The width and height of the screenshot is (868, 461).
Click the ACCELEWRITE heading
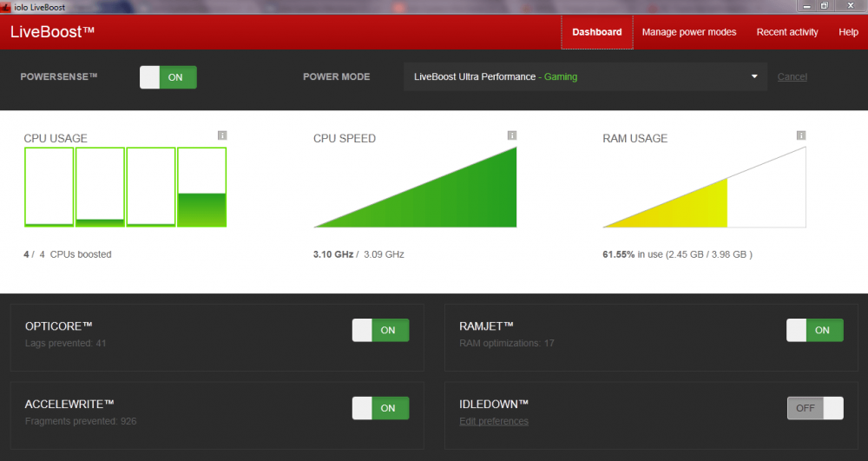point(69,405)
